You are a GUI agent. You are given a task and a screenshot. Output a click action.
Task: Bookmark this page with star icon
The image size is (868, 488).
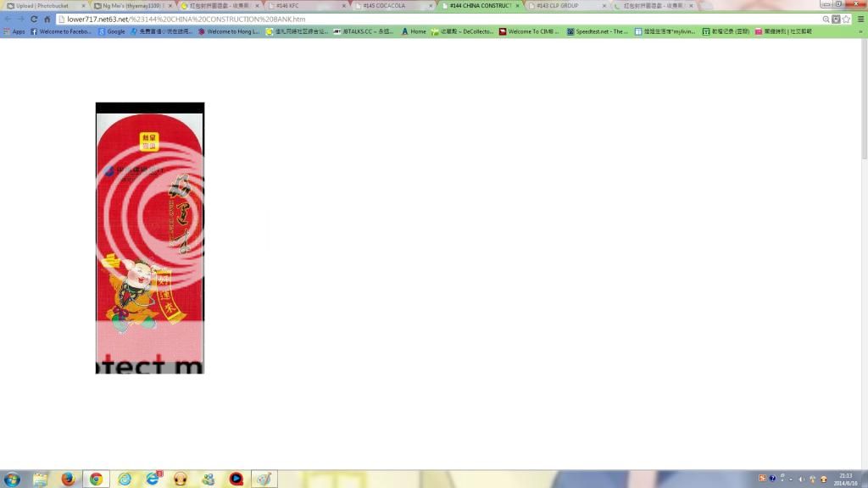[846, 19]
